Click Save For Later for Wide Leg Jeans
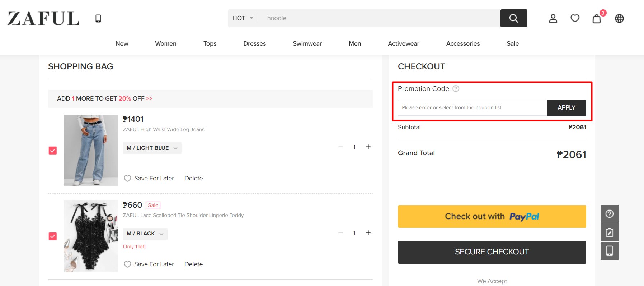 tap(154, 178)
